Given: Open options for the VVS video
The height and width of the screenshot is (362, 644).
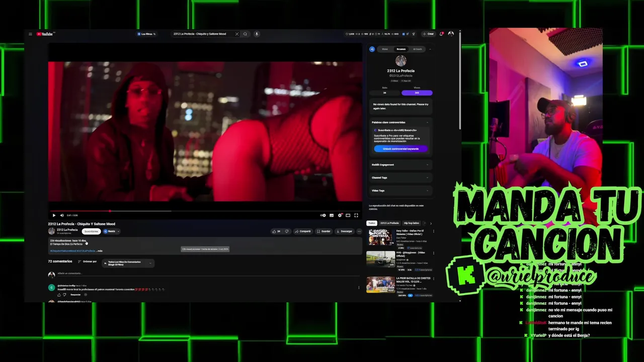Looking at the screenshot, I should click(433, 253).
